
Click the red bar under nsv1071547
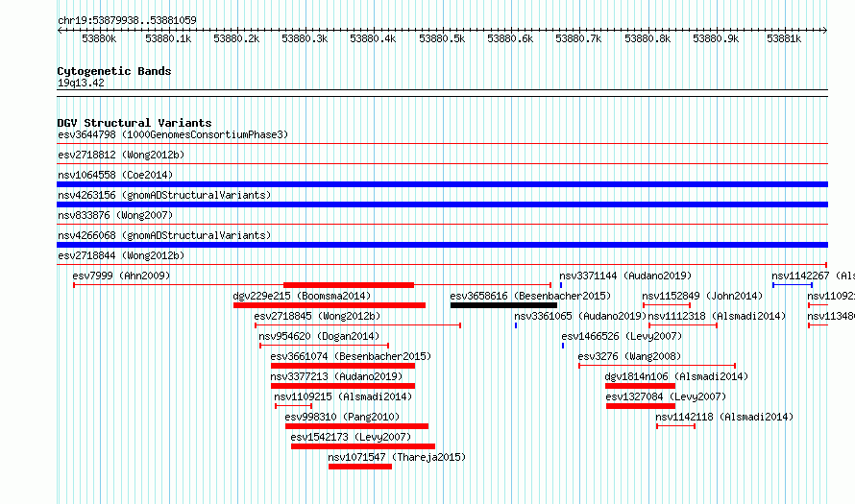[x=360, y=467]
